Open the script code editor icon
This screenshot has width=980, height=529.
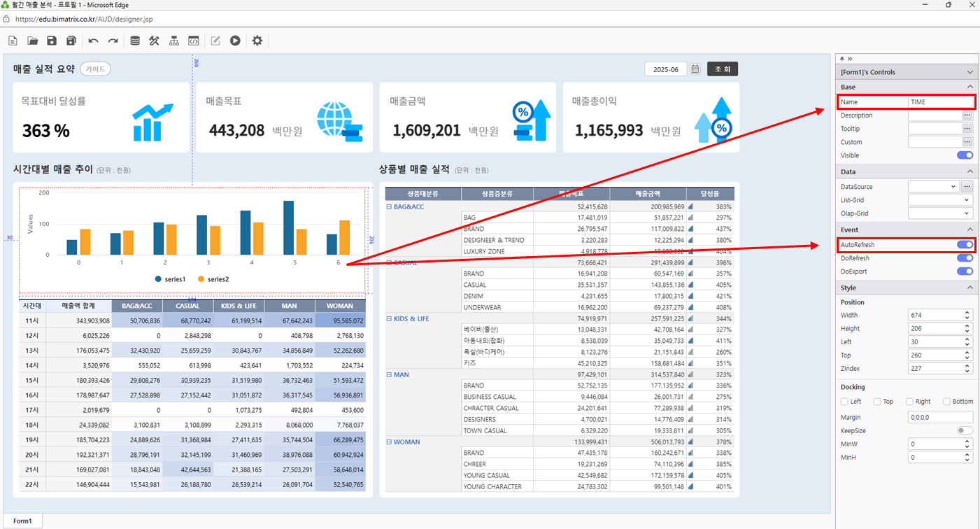click(x=194, y=41)
